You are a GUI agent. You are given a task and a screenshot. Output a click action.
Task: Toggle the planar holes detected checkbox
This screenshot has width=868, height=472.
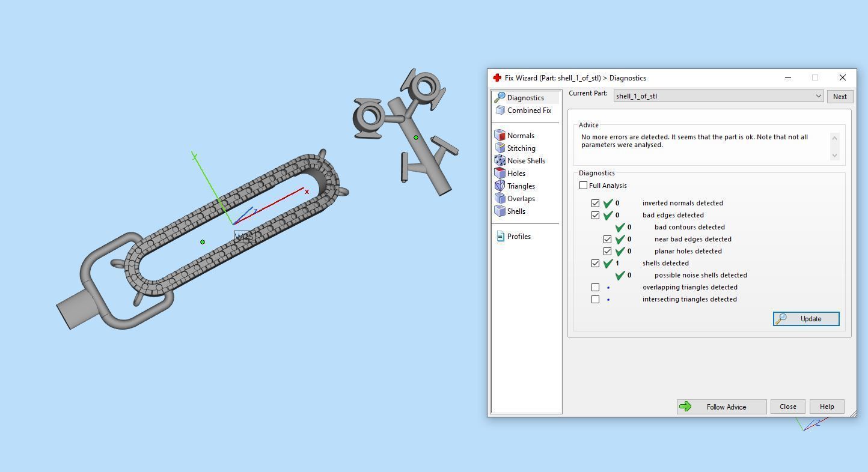(607, 252)
